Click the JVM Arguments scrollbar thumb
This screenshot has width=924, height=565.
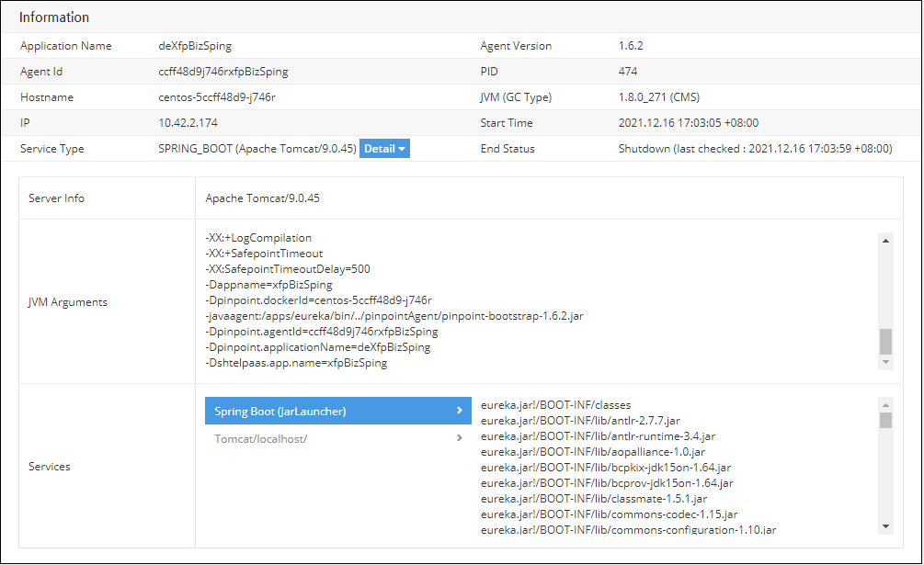[885, 342]
